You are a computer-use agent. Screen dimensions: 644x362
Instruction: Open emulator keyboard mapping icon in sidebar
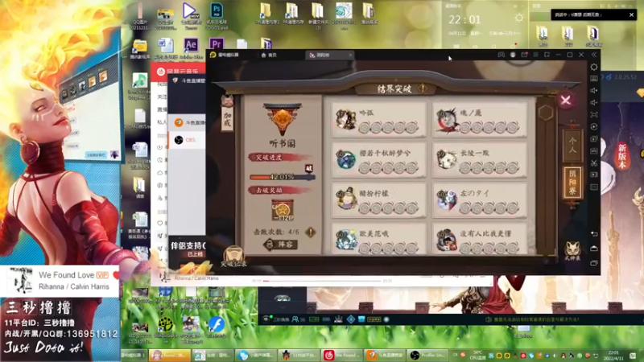pos(594,78)
